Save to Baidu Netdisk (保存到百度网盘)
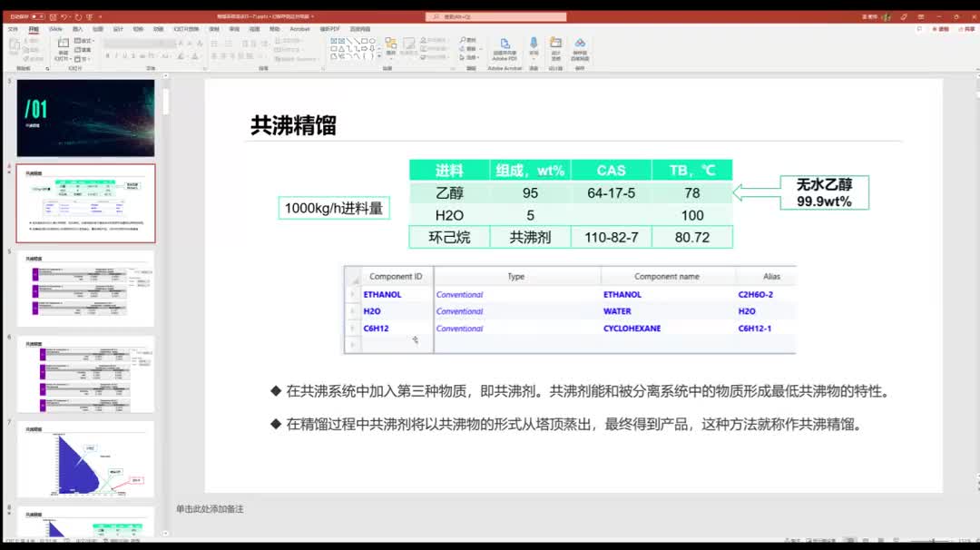The width and height of the screenshot is (980, 550). pyautogui.click(x=580, y=47)
